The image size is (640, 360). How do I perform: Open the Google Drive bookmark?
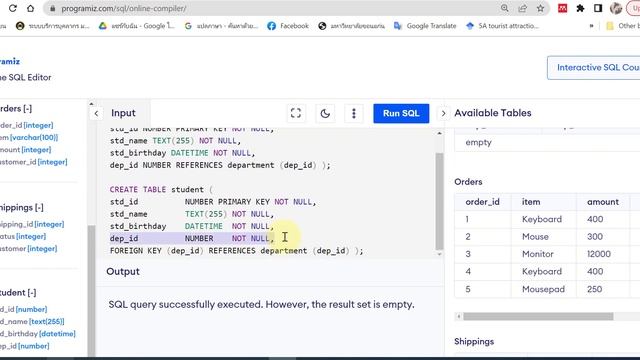[136, 26]
